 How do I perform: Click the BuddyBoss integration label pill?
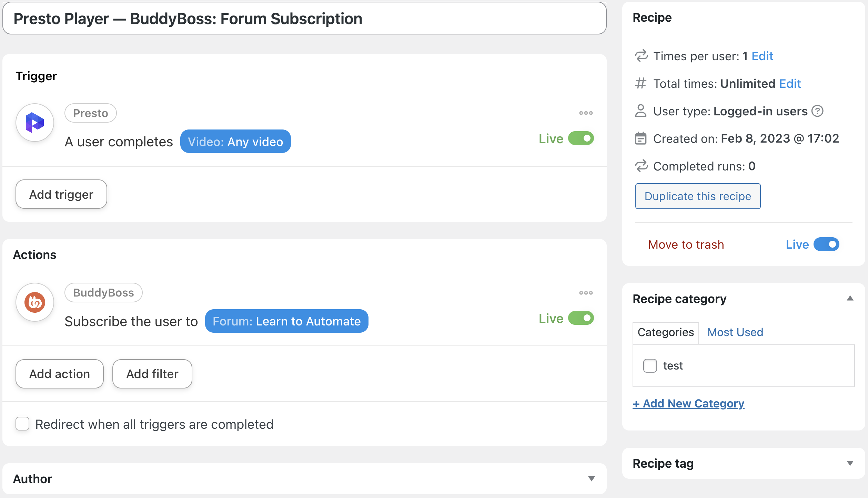(103, 293)
